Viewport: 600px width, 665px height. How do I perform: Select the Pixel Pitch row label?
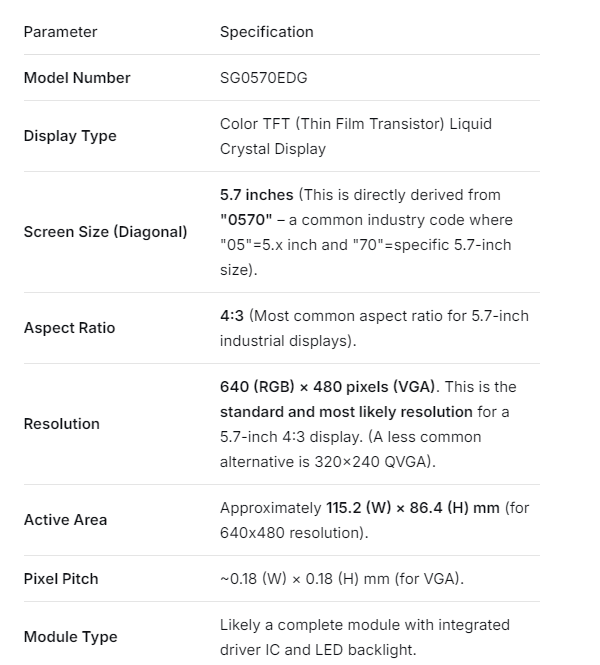pos(61,579)
